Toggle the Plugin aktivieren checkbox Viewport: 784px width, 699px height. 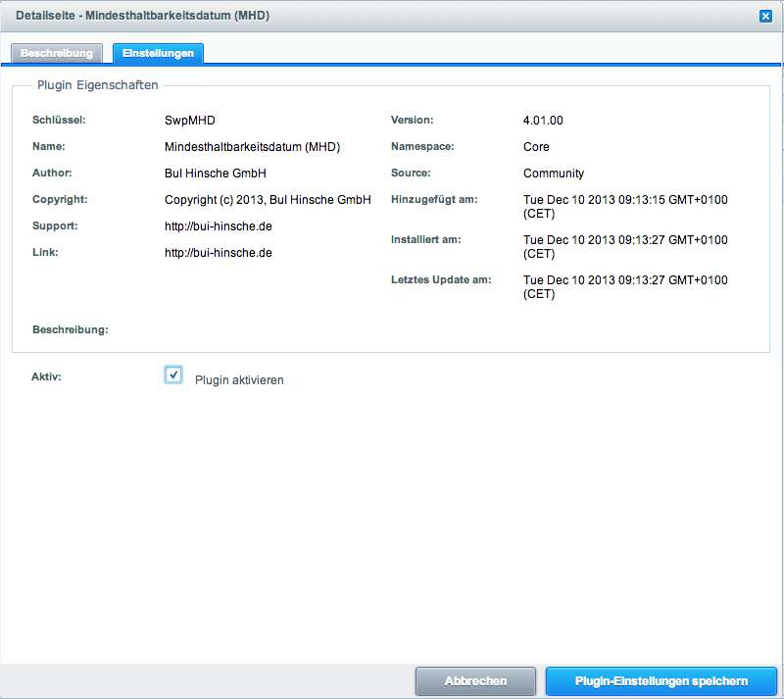[x=173, y=374]
